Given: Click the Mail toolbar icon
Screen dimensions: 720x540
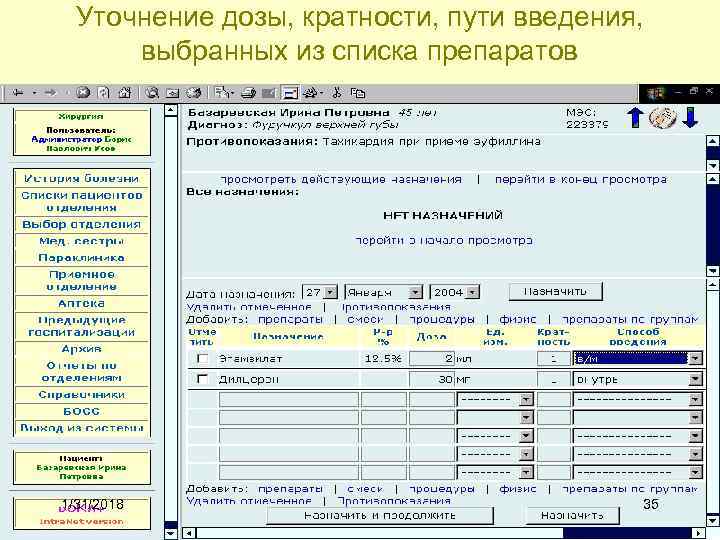Looking at the screenshot, I should (224, 93).
